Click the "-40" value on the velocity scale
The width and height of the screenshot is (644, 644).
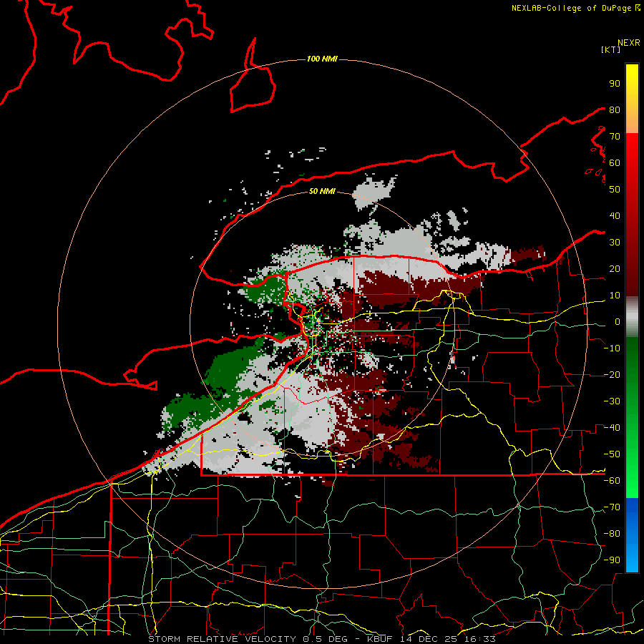tap(612, 428)
